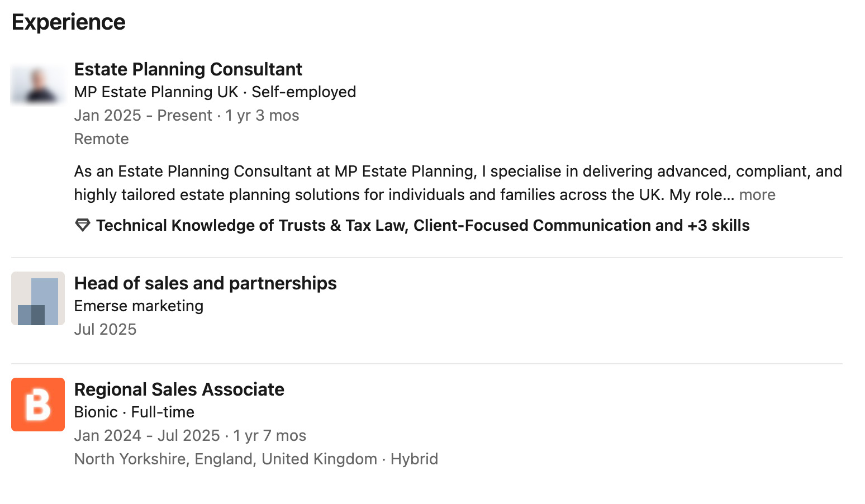Click the +3 skills text to see more skills
Viewport: 865px width, 504px height.
[720, 225]
